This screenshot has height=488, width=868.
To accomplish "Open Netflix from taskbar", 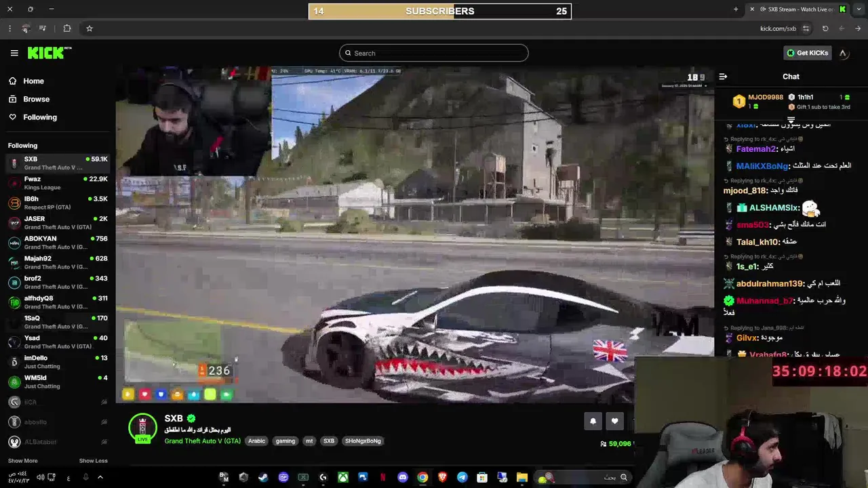I will [x=382, y=477].
